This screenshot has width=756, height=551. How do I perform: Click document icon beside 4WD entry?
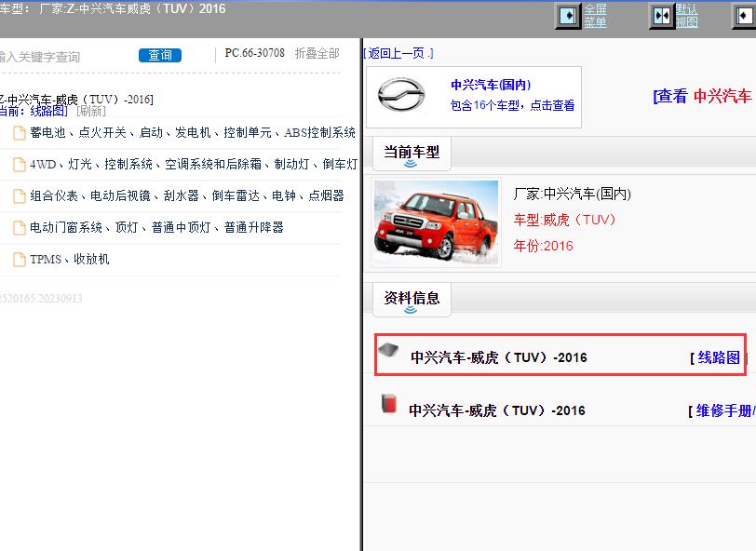coord(20,165)
